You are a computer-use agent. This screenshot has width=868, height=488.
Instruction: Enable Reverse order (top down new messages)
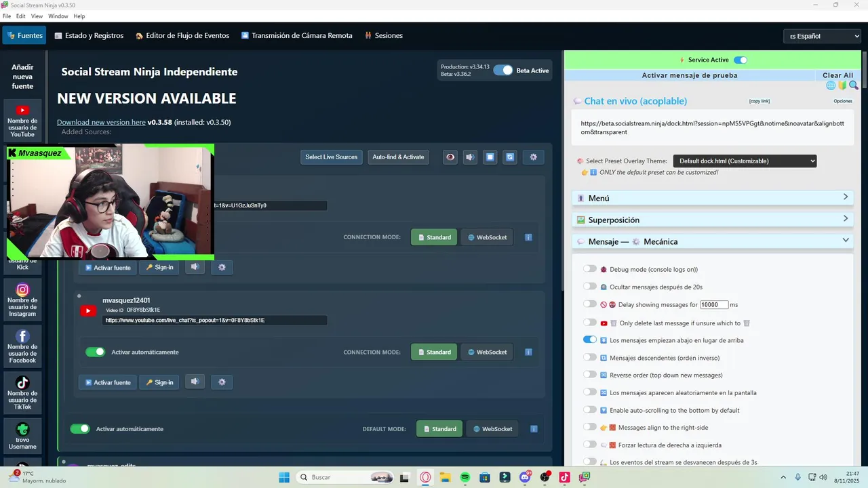pyautogui.click(x=590, y=374)
